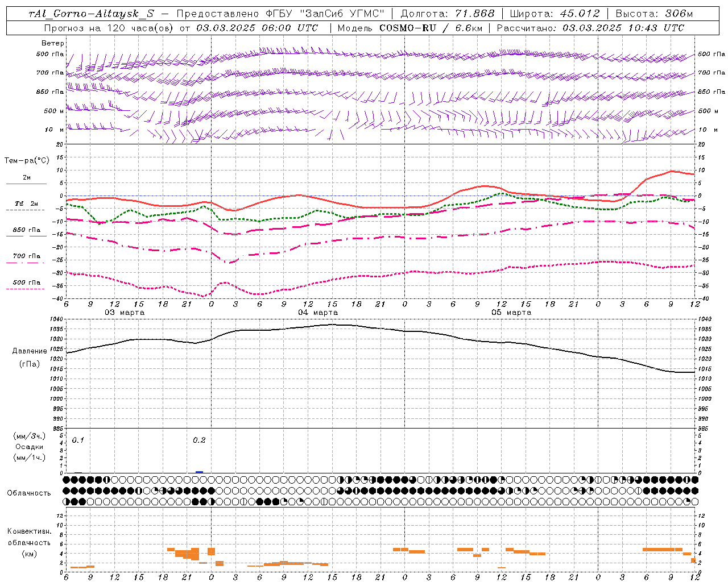Click the "Широта: 45.012" header value
728x582 pixels.
tap(555, 14)
